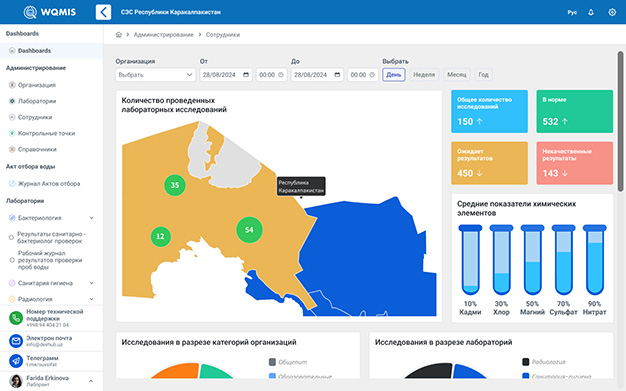Click the map marker showing 35
This screenshot has height=391, width=626.
(x=175, y=185)
